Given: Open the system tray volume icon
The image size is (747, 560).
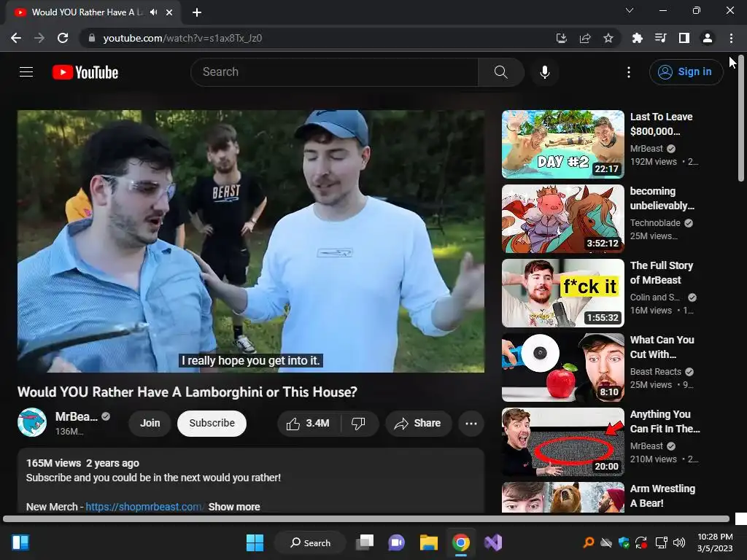Looking at the screenshot, I should point(678,542).
